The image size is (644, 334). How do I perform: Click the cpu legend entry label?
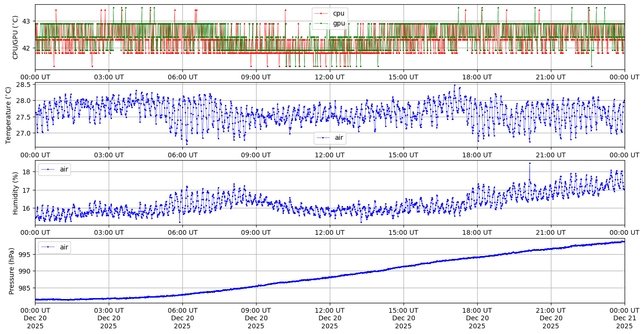coord(339,13)
